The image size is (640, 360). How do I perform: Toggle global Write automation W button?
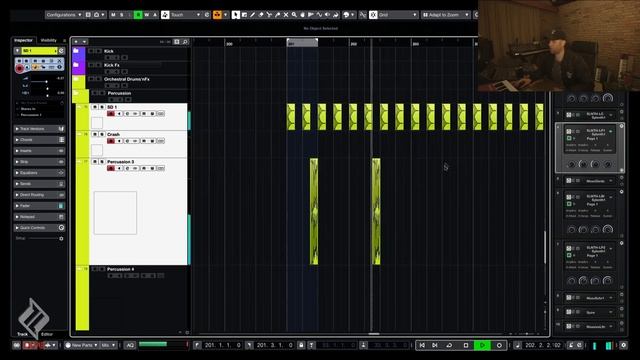point(147,15)
